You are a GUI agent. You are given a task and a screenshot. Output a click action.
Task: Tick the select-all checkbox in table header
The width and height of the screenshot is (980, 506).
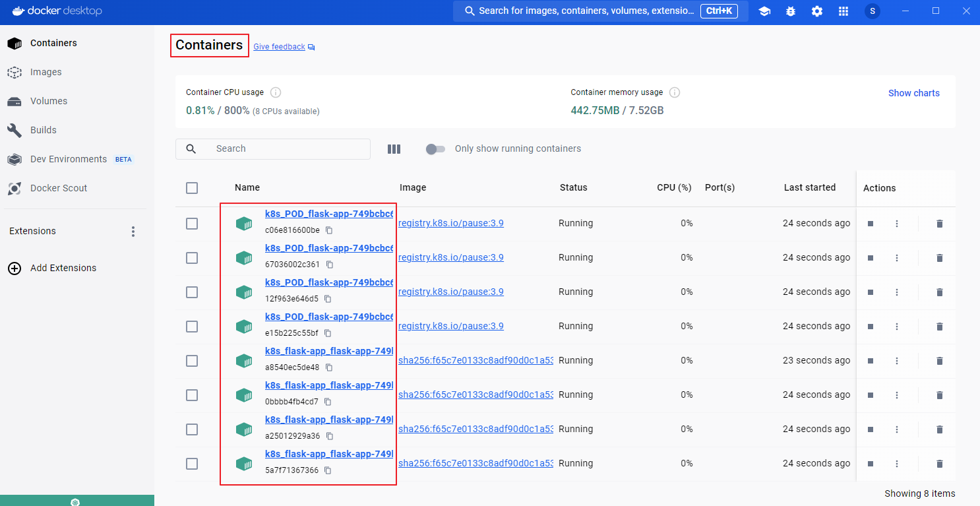(192, 188)
